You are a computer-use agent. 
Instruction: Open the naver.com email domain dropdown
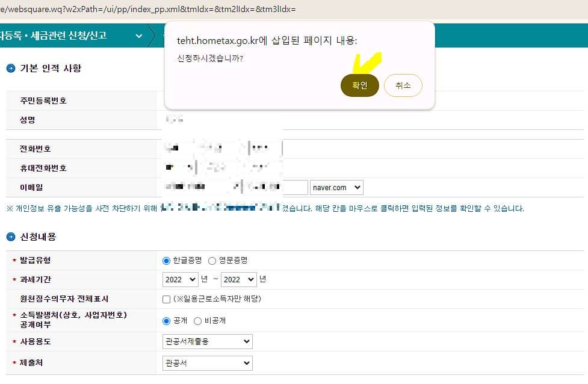click(x=336, y=187)
